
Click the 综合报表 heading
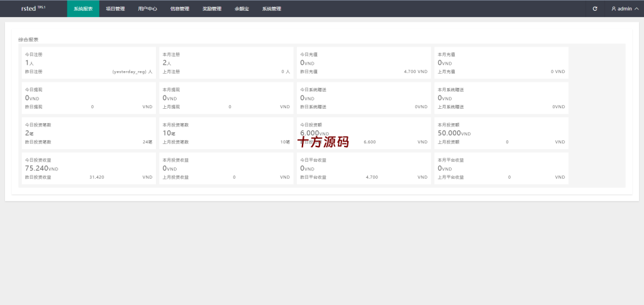tap(28, 40)
